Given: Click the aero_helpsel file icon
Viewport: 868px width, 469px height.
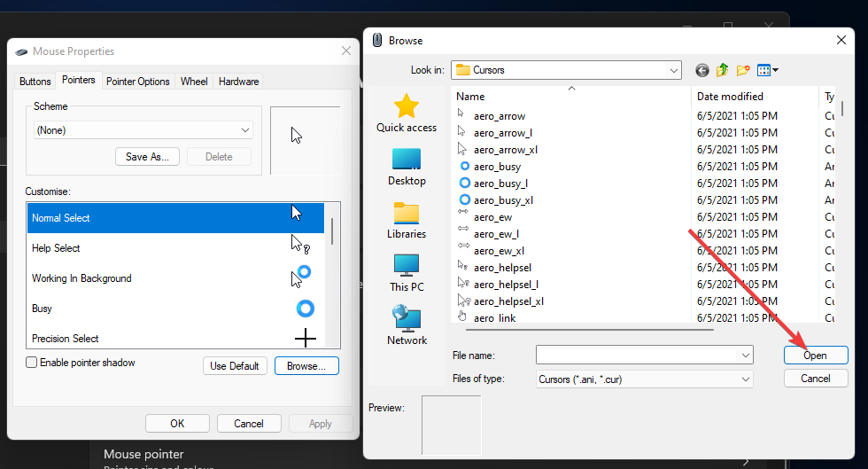Looking at the screenshot, I should coord(463,266).
